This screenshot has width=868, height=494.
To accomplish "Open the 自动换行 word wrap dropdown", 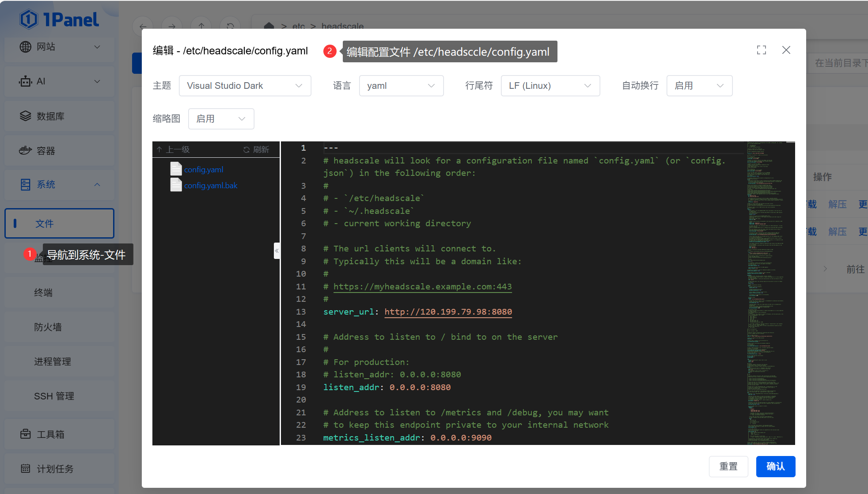I will 699,86.
